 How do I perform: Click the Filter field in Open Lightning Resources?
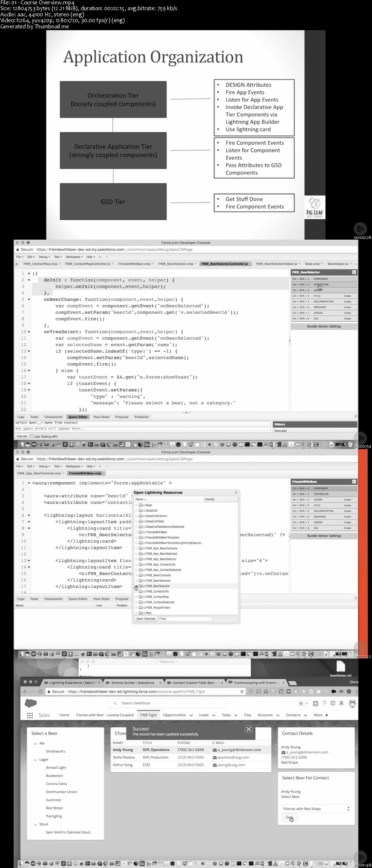(185, 619)
